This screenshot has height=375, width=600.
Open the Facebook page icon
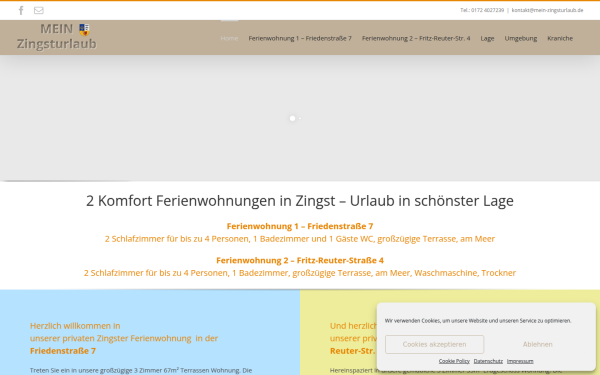click(x=21, y=10)
